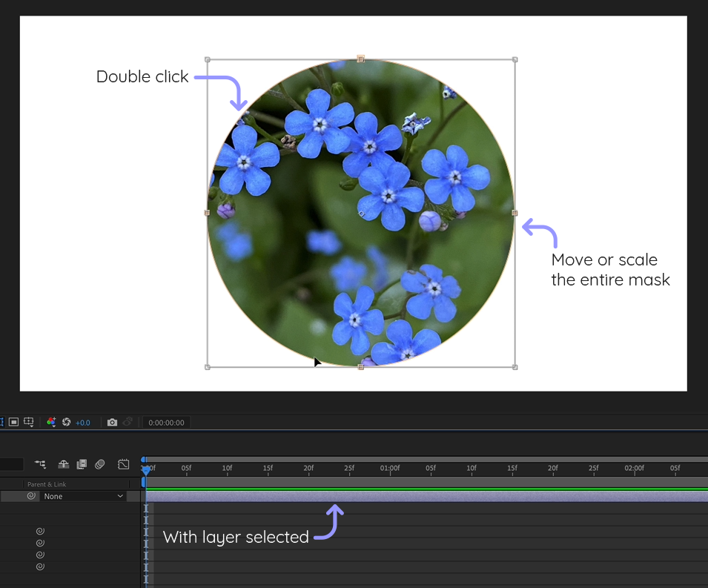The height and width of the screenshot is (588, 708).
Task: Open the composition mini-flowchart icon
Action: [40, 464]
